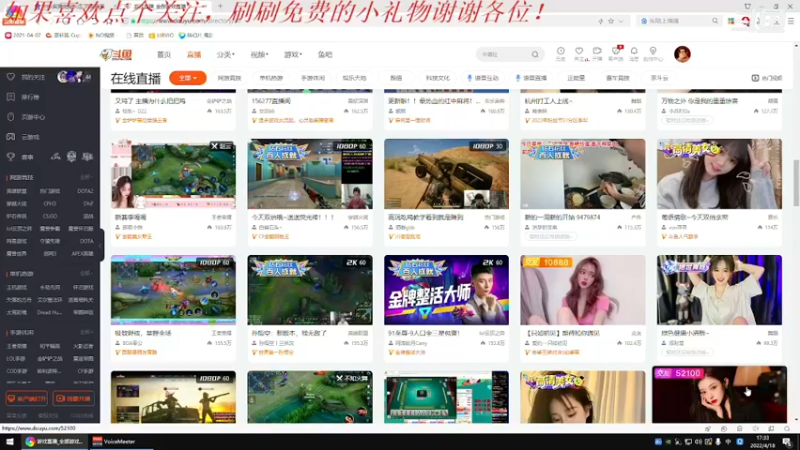Open 页游中心 in the sidebar

pyautogui.click(x=33, y=117)
